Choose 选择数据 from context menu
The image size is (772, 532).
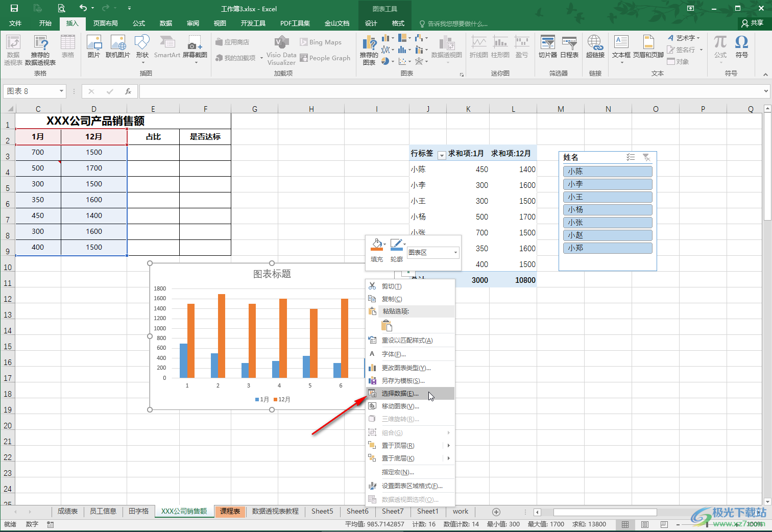[411, 394]
